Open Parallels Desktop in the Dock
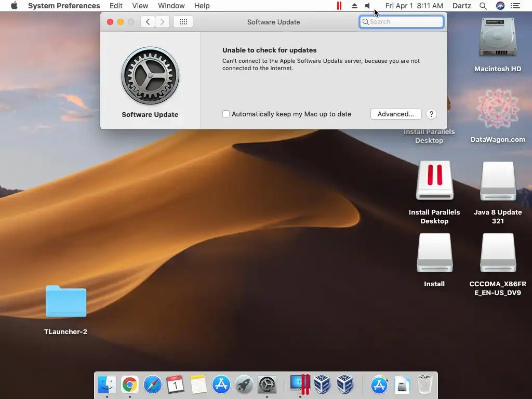Image resolution: width=532 pixels, height=399 pixels. click(x=300, y=385)
